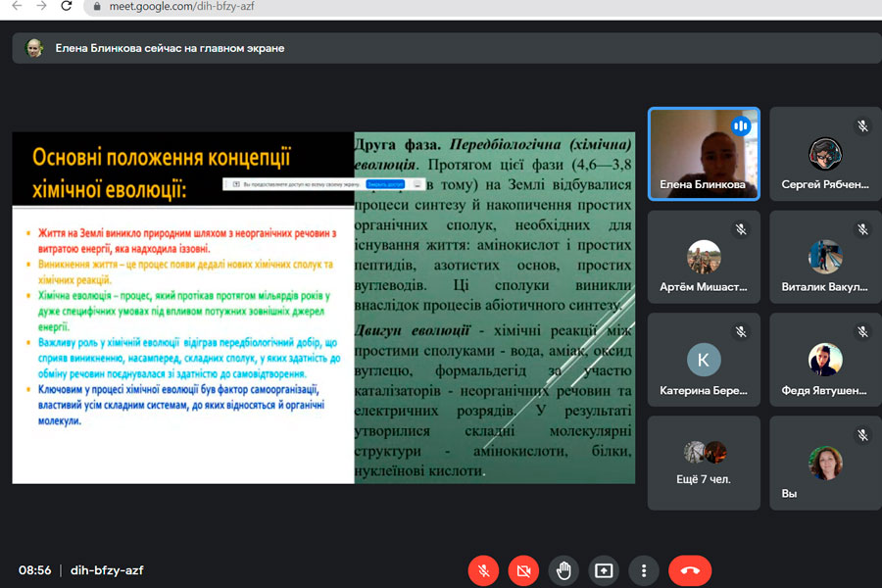Select Виталик Вакул... participant tile
This screenshot has height=588, width=882.
point(825,257)
